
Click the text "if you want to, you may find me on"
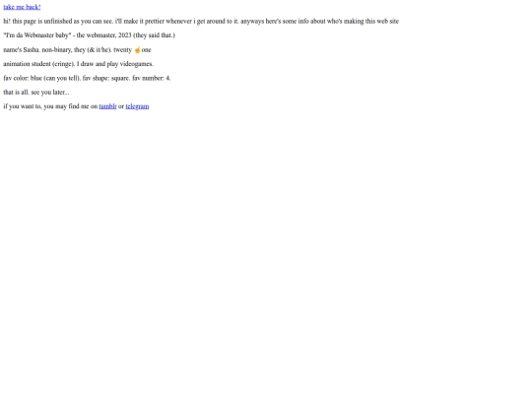click(x=50, y=106)
